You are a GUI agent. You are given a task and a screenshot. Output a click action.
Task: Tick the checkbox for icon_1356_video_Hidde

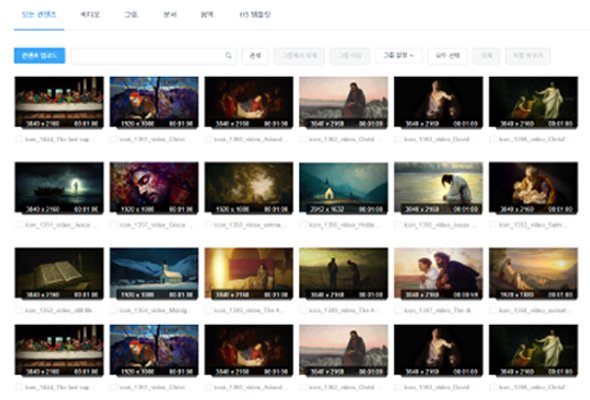coord(303,225)
